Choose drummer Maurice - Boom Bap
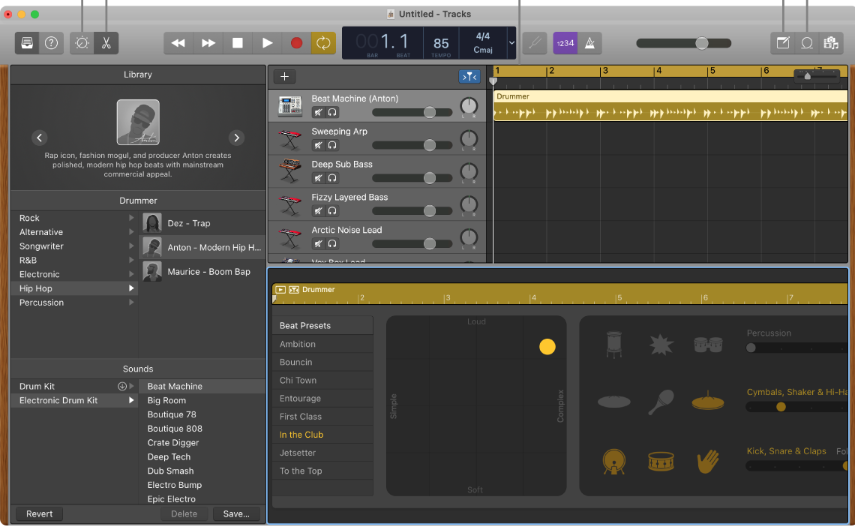855x526 pixels. tap(202, 271)
